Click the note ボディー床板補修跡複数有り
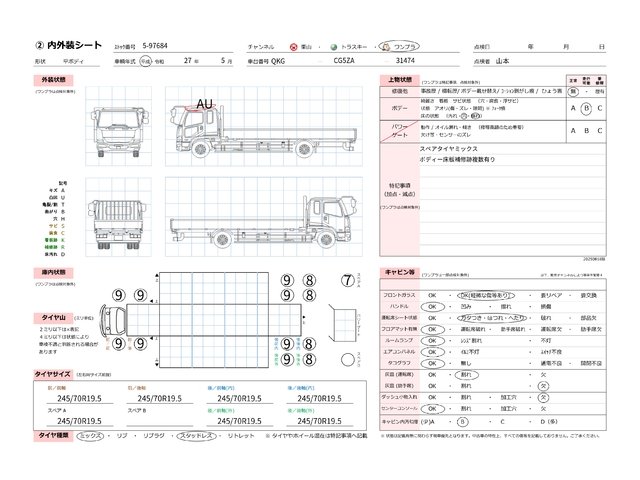 (457, 160)
